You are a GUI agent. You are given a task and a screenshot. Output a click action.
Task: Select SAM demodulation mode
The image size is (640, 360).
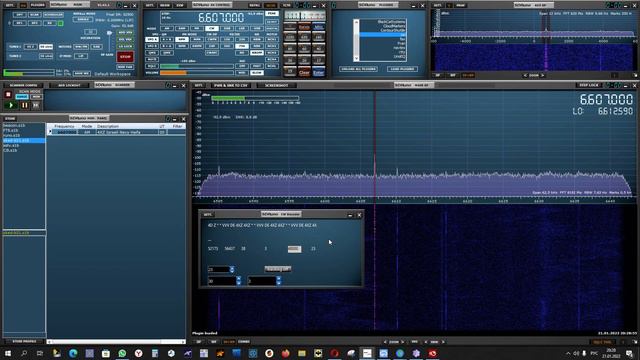coord(182,29)
